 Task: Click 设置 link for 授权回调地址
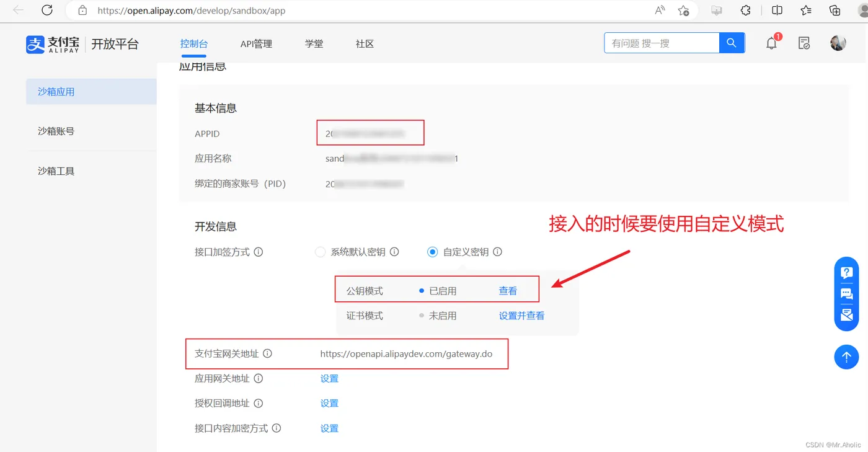[329, 403]
